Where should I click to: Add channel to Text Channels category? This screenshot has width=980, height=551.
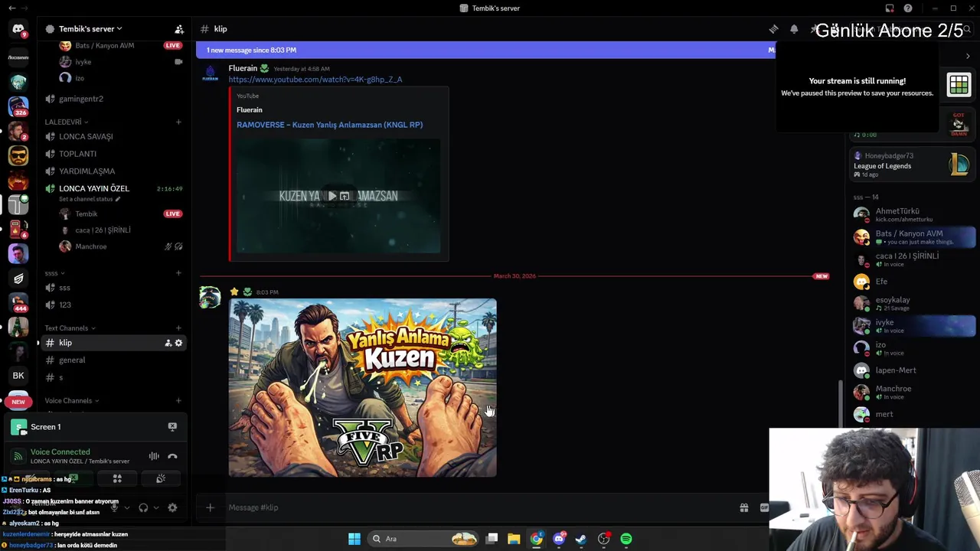click(x=178, y=328)
